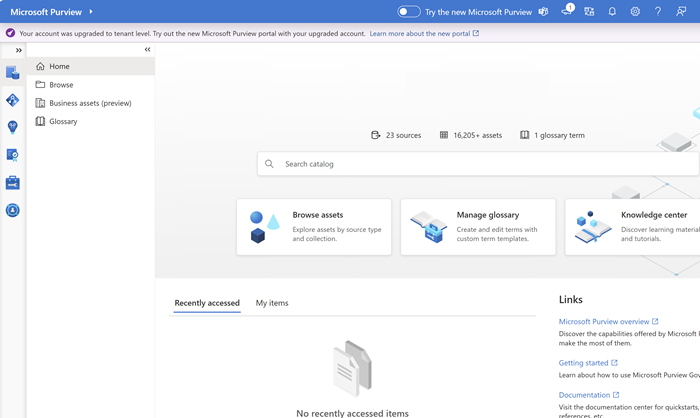Image resolution: width=700 pixels, height=418 pixels.
Task: Open the Data Estate Insights lightbulb icon
Action: tap(12, 127)
